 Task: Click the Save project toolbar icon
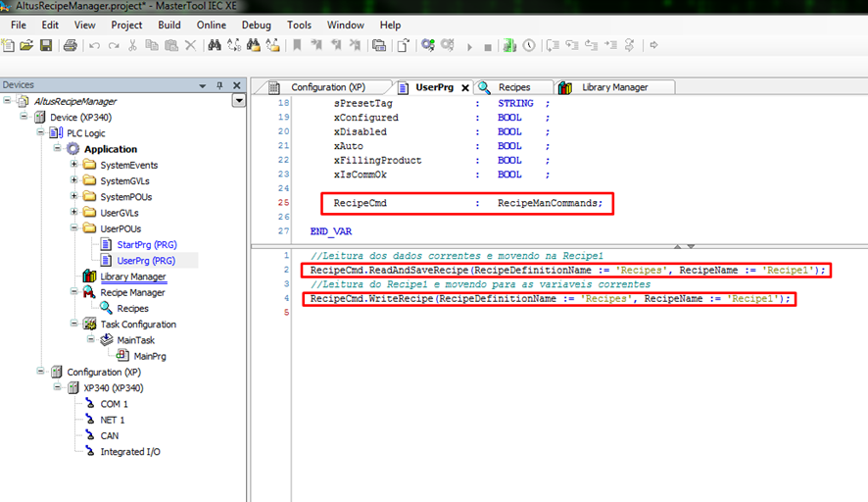46,45
